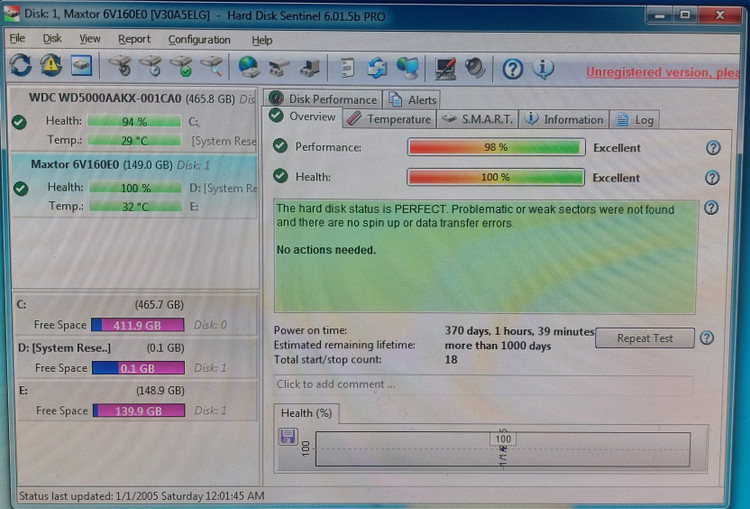
Task: Click the yellow warning refresh toolbar icon
Action: [x=51, y=65]
